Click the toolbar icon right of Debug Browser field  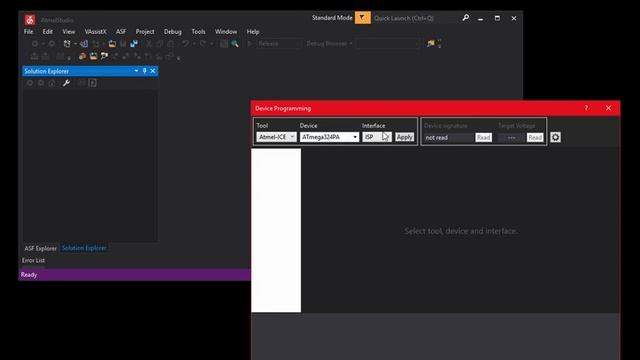431,44
